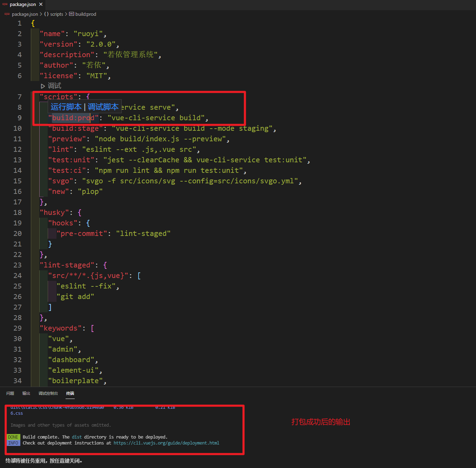
Task: Click the "lint-staged" key on line 23
Action: (67, 265)
